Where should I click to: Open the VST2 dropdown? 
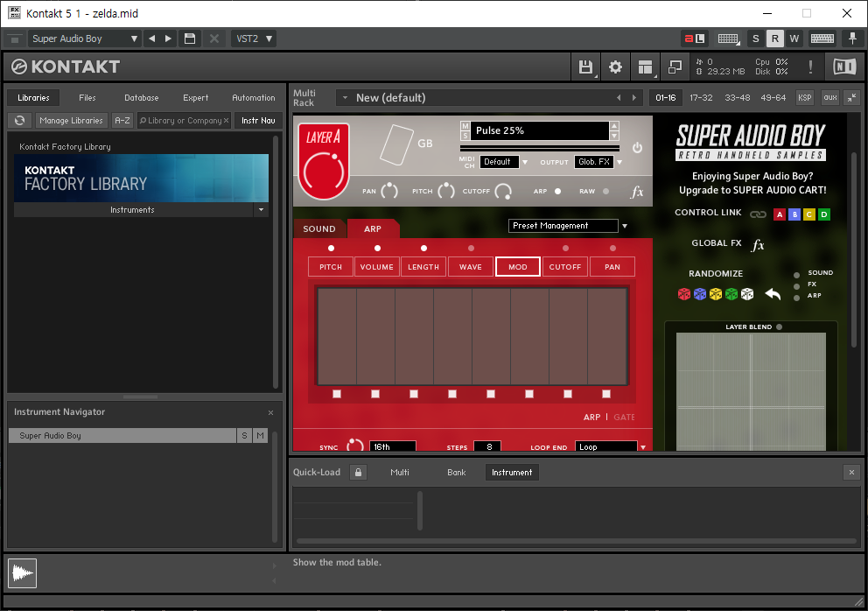[x=254, y=39]
